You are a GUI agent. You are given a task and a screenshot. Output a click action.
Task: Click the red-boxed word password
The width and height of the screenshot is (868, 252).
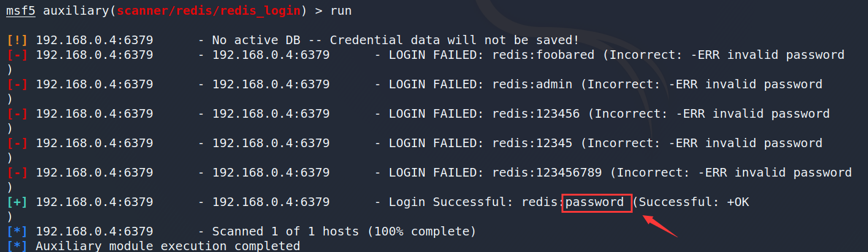(x=596, y=202)
